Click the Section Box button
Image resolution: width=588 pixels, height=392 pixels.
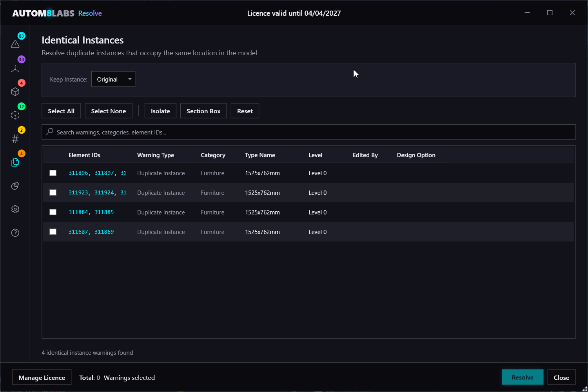click(203, 111)
